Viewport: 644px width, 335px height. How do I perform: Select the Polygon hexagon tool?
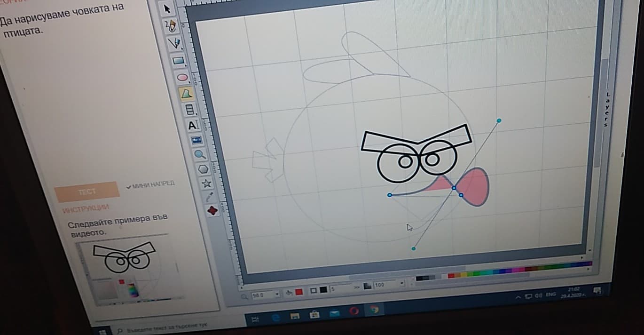point(203,168)
